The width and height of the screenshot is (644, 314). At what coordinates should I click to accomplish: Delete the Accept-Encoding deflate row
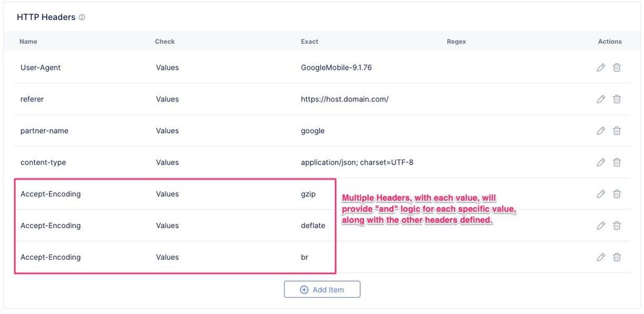(617, 225)
